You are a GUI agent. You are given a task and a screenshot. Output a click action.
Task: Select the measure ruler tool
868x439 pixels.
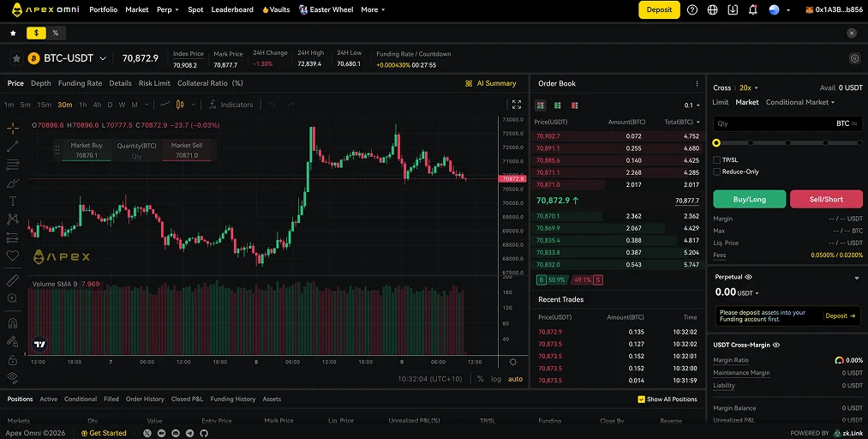[x=13, y=280]
